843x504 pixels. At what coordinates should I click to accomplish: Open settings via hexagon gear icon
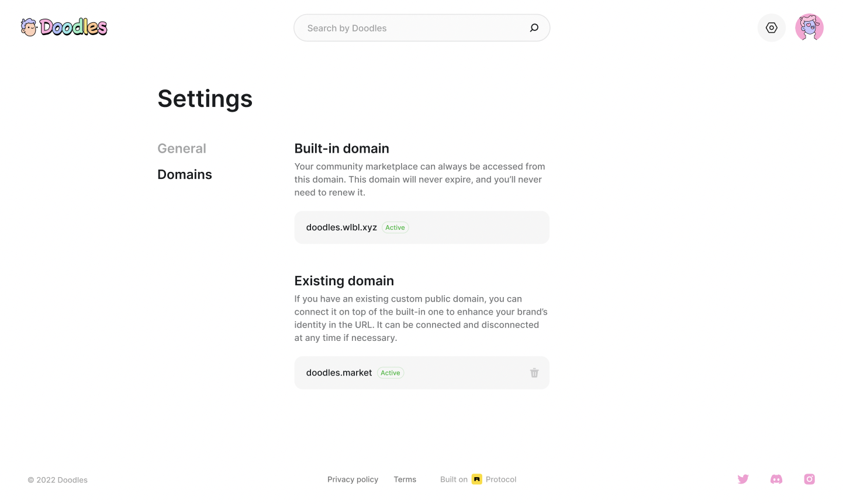(x=772, y=27)
